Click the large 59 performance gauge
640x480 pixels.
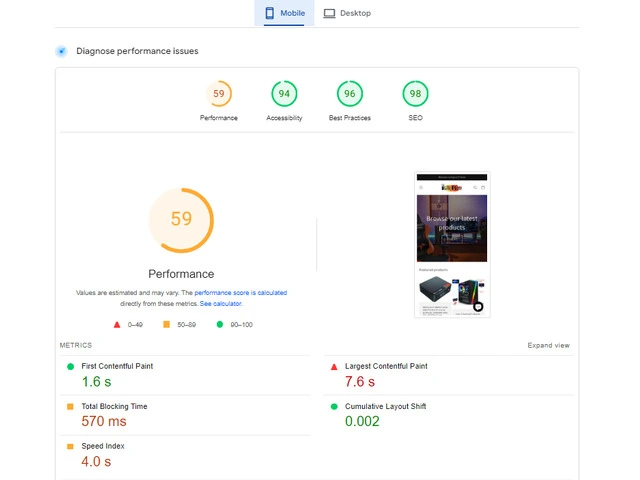pyautogui.click(x=181, y=220)
